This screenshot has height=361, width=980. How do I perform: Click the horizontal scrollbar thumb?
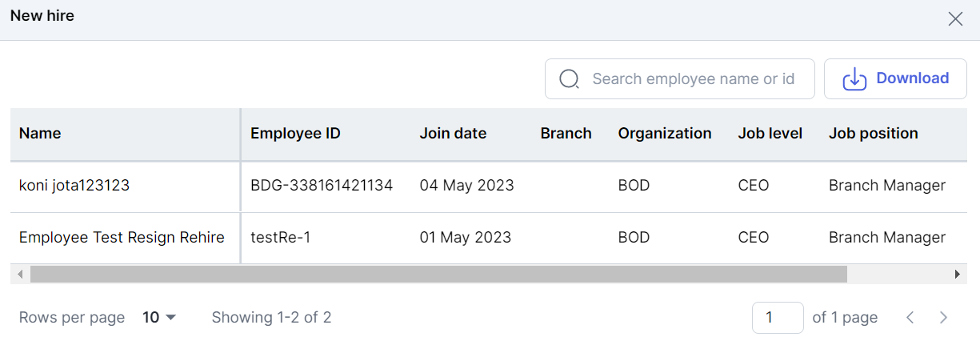click(x=438, y=275)
